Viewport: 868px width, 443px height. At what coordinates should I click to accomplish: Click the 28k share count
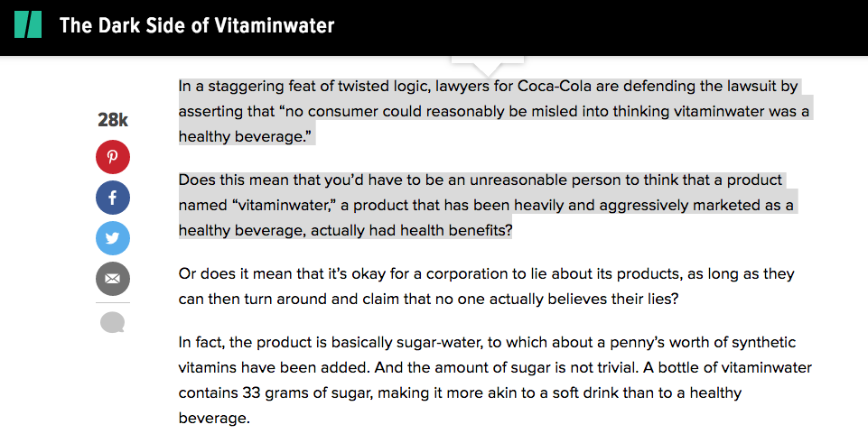(x=113, y=119)
